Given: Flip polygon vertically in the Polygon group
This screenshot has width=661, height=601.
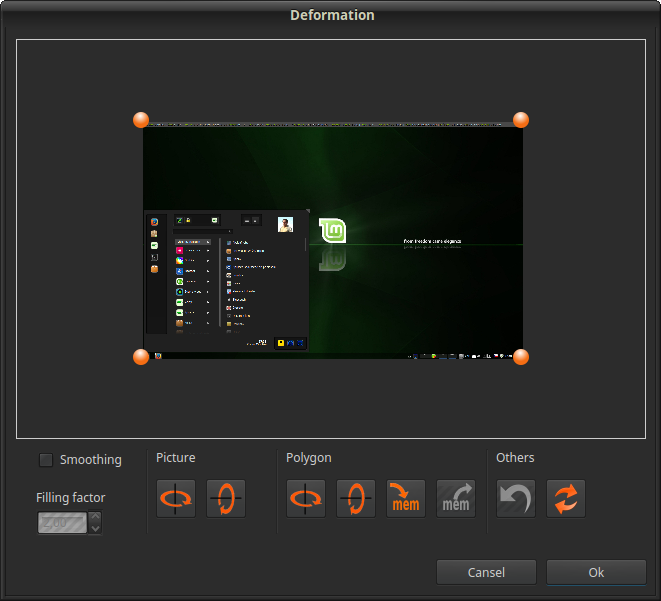Looking at the screenshot, I should (x=356, y=499).
